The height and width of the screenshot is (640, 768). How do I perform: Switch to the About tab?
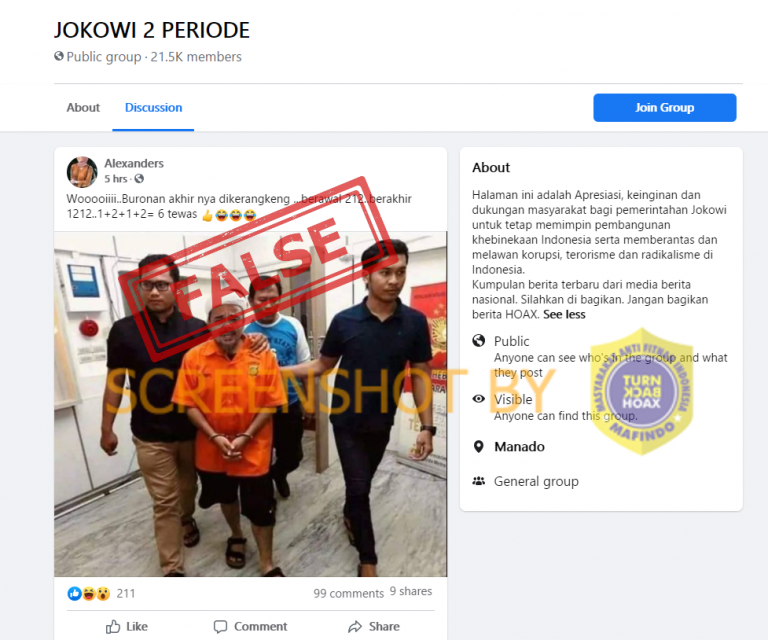click(x=83, y=108)
